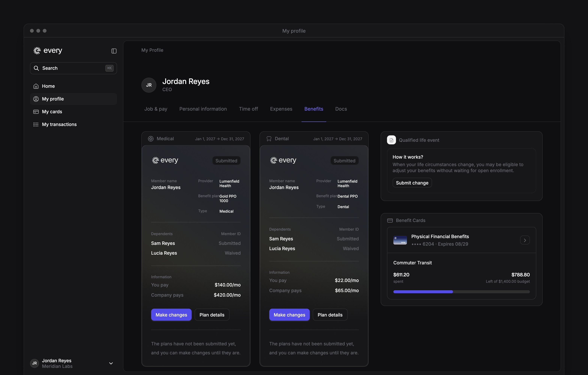This screenshot has height=375, width=588.
Task: Expand the Jordan Reyes account menu chevron
Action: [111, 363]
